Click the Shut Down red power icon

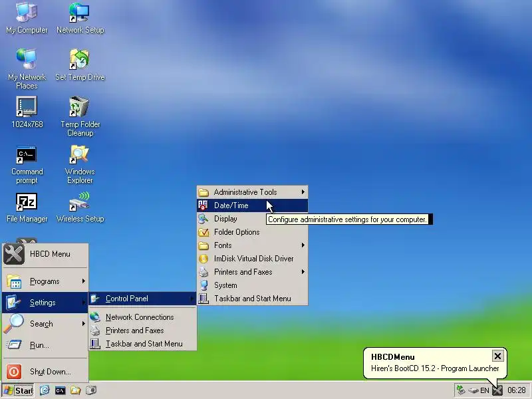tap(14, 372)
